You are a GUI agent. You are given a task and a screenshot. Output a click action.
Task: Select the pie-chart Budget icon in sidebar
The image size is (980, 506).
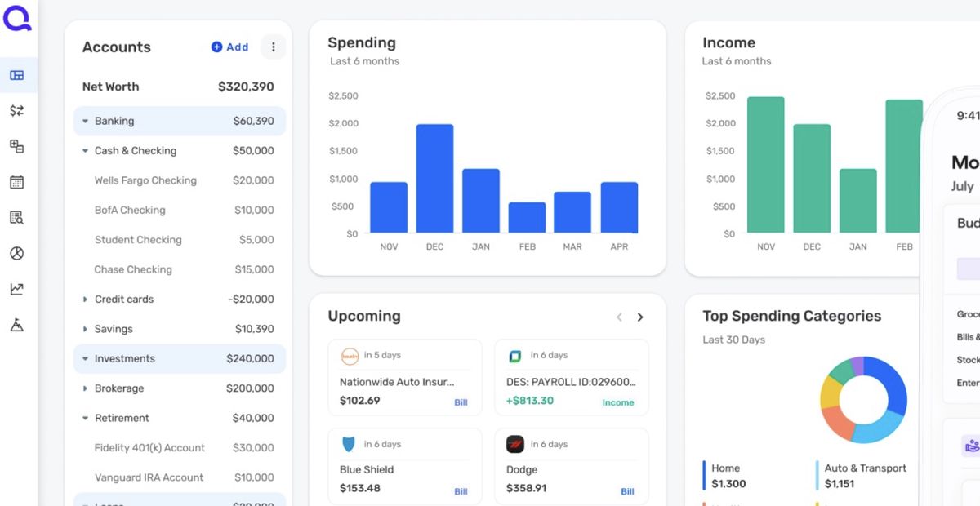(16, 253)
